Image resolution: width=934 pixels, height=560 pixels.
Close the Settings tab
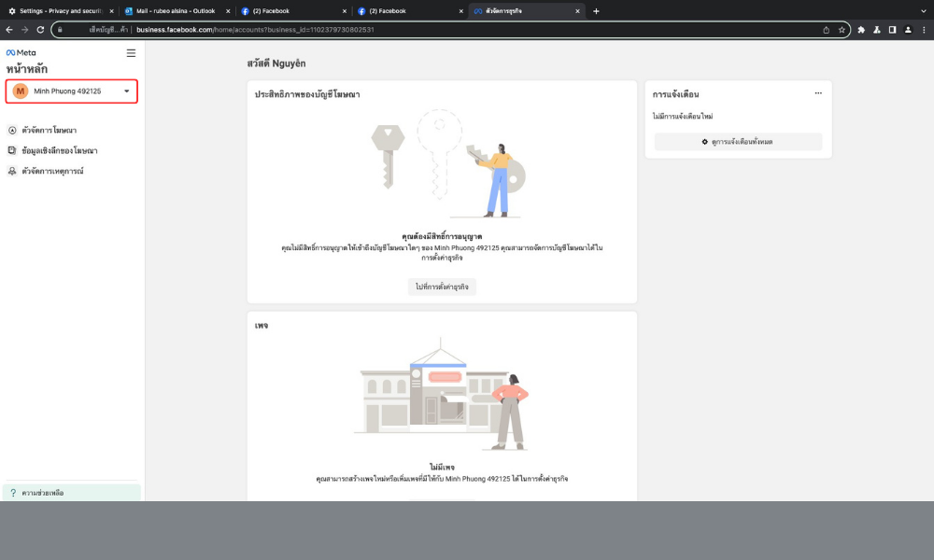tap(111, 11)
